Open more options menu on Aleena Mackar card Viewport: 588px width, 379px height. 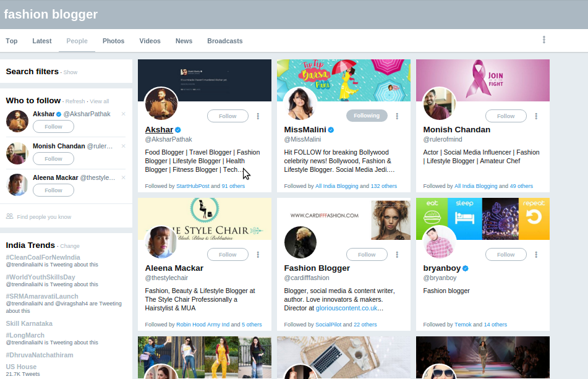(258, 255)
